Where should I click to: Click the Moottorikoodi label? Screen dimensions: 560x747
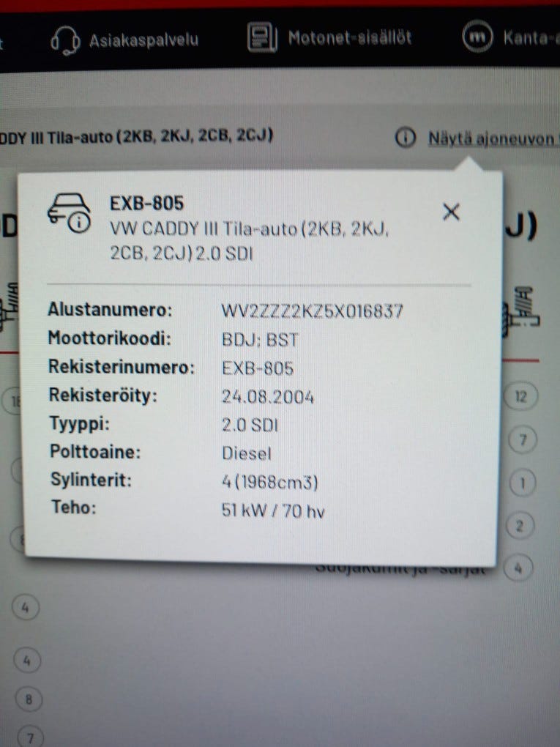[x=110, y=338]
